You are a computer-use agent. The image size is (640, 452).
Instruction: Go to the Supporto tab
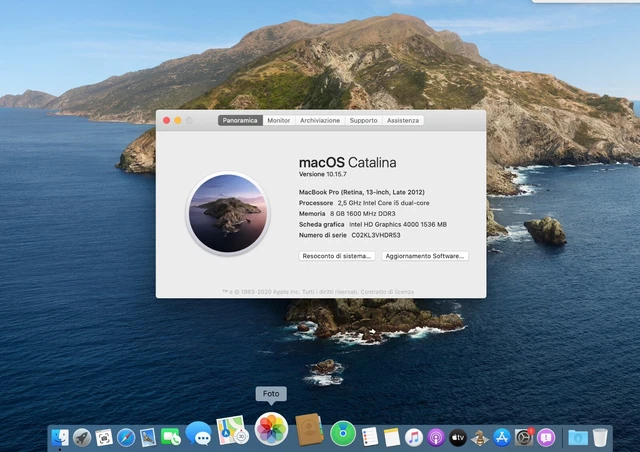[x=364, y=120]
